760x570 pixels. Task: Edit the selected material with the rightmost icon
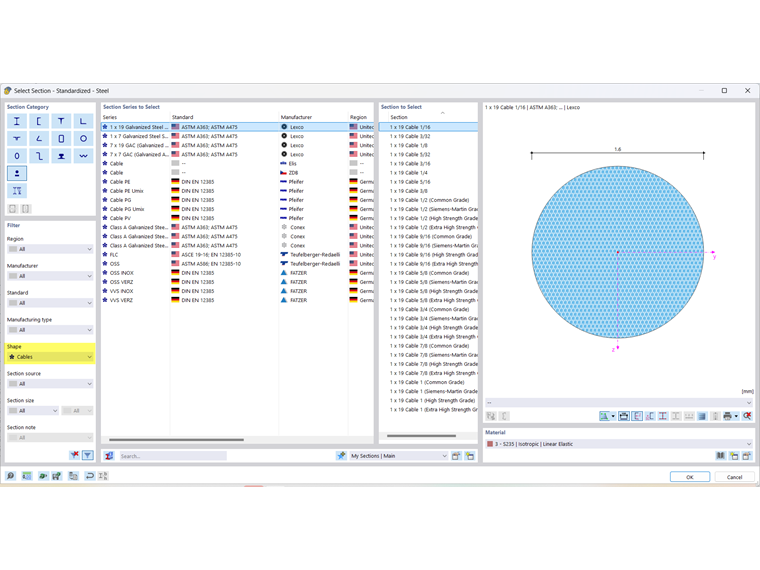click(747, 456)
